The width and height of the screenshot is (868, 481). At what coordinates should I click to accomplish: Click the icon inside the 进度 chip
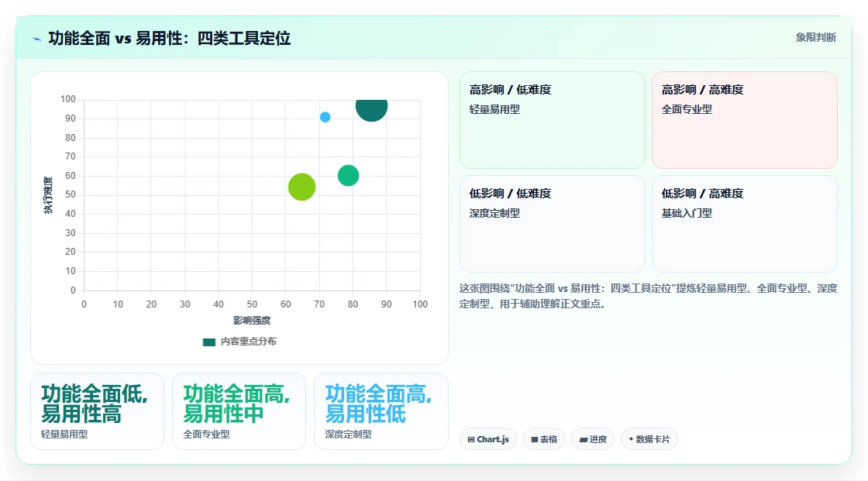coord(584,439)
